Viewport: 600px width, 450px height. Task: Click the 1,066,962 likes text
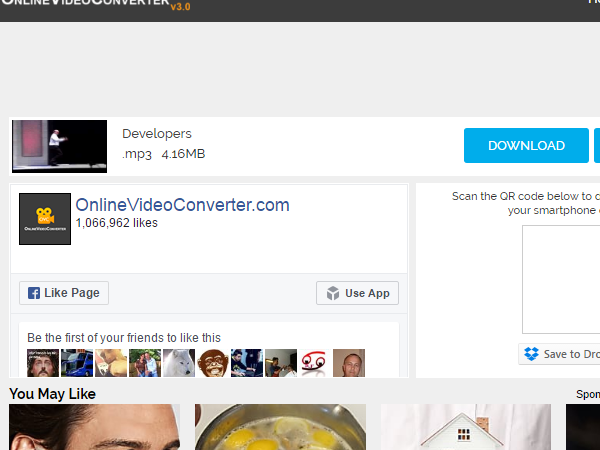pos(117,223)
